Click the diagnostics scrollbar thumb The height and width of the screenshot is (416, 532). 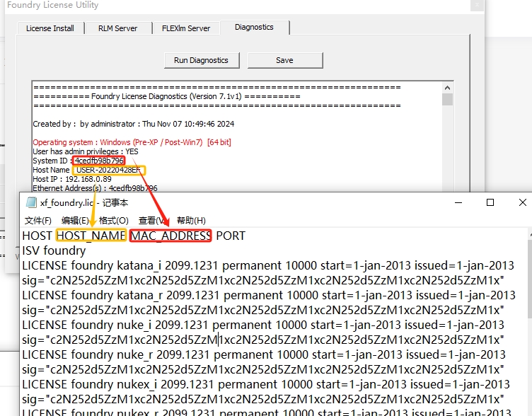click(x=447, y=100)
